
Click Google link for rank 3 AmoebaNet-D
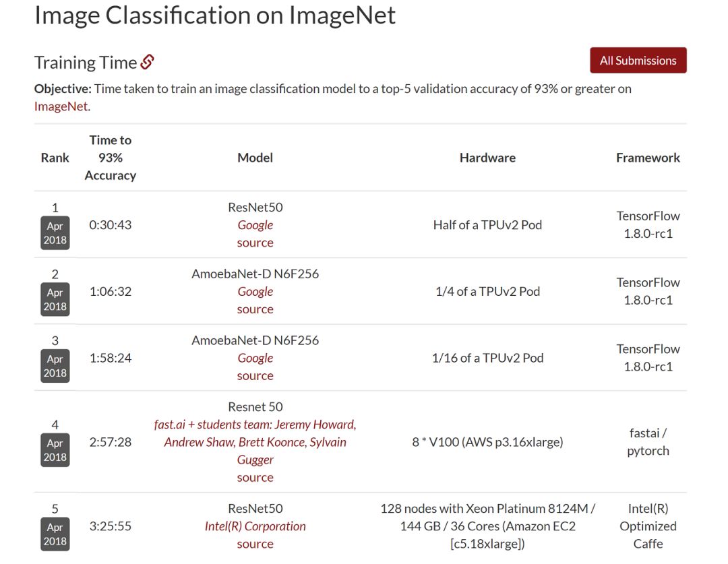click(x=255, y=358)
